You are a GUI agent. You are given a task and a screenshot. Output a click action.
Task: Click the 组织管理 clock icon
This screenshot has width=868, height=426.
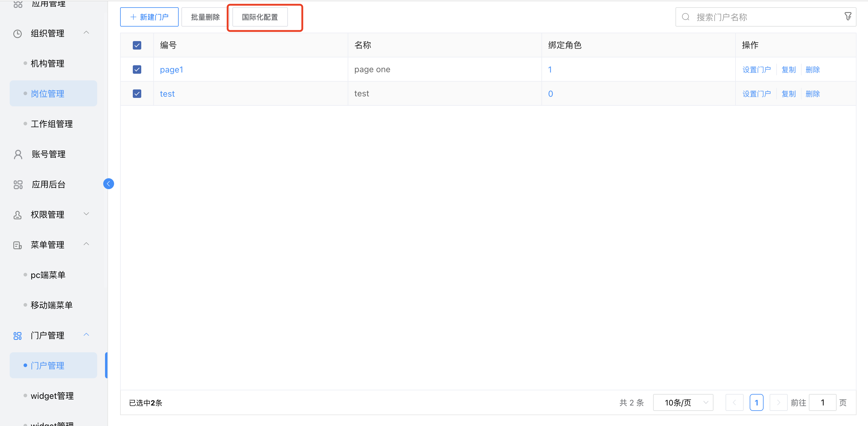[18, 34]
